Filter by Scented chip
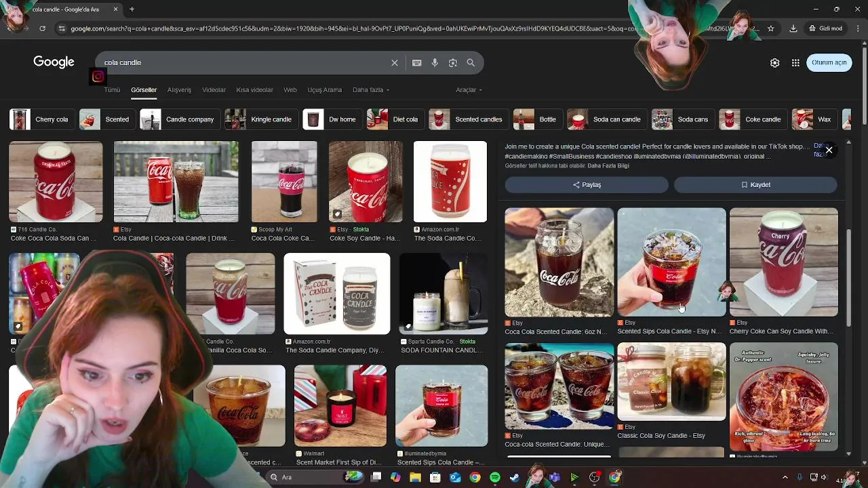Viewport: 868px width, 488px height. (108, 119)
